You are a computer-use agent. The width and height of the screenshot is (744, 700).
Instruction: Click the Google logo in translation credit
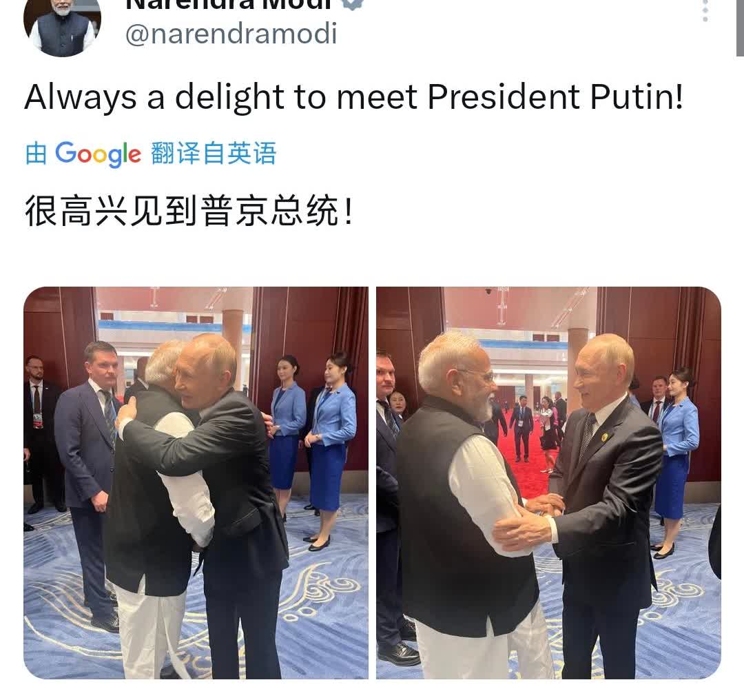point(99,154)
